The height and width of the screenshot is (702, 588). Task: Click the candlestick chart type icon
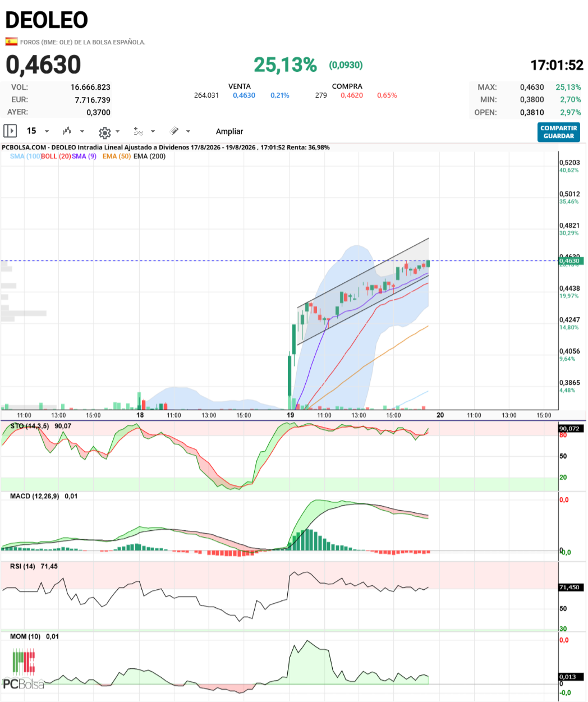(x=67, y=131)
